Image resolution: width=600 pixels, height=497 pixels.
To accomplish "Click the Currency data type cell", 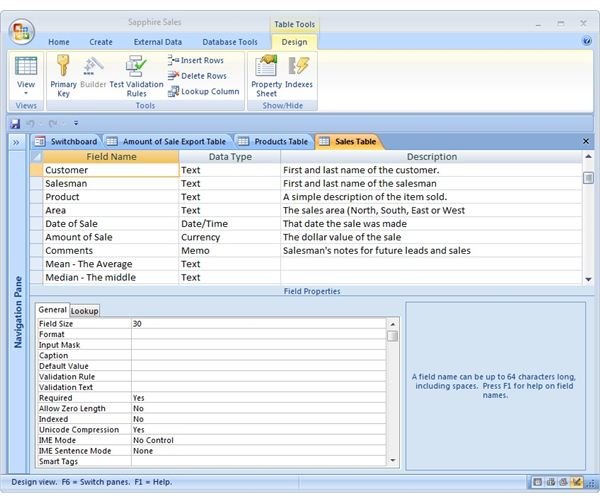I will click(x=230, y=237).
